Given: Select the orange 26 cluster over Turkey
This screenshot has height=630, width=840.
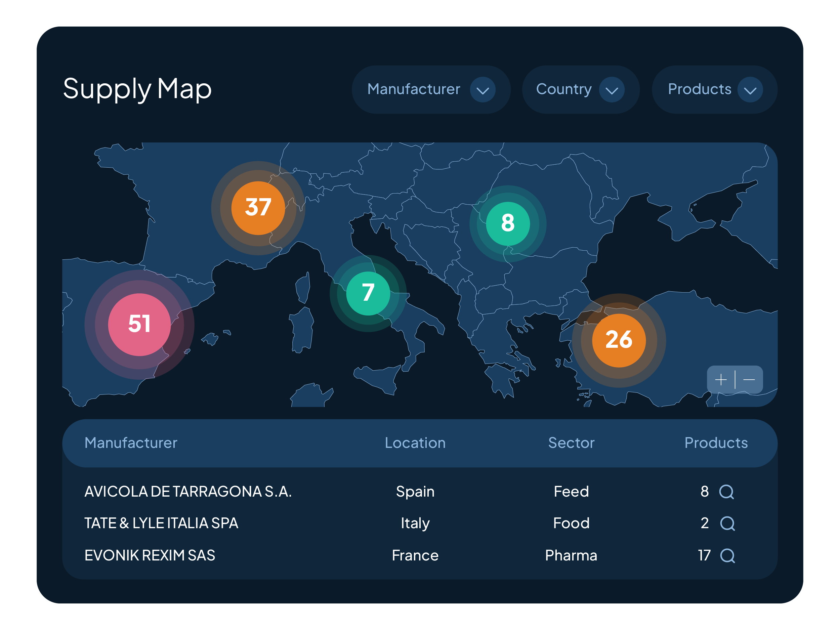Looking at the screenshot, I should coord(619,340).
